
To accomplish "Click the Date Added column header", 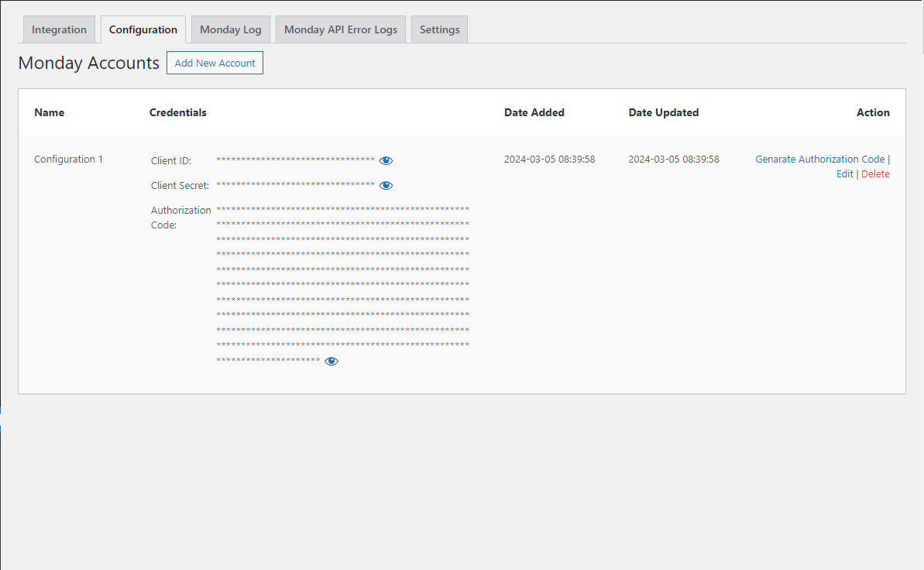I will coord(534,112).
